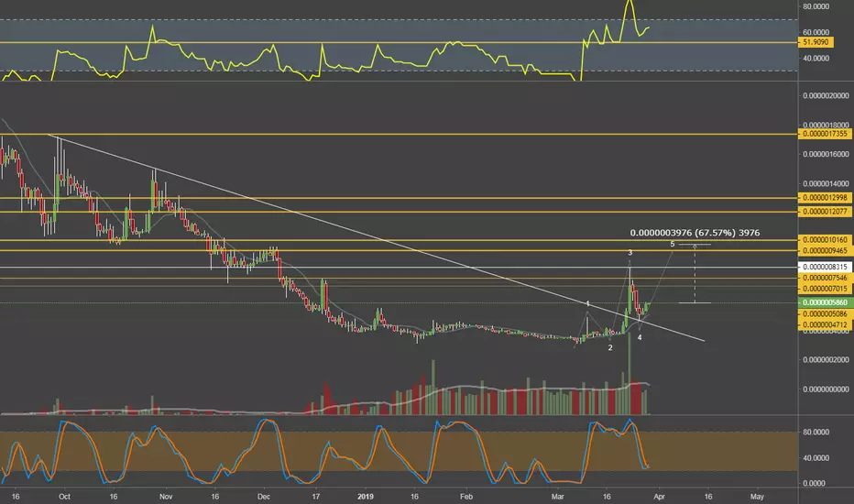This screenshot has height=504, width=854.
Task: Click the green 0.0000005860 current price label
Action: (x=825, y=302)
